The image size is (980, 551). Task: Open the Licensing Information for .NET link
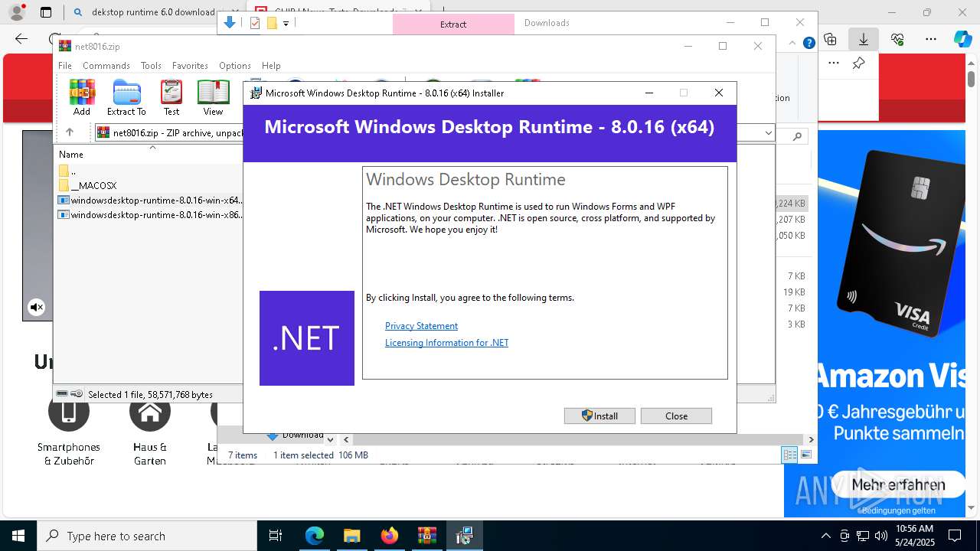pos(446,343)
